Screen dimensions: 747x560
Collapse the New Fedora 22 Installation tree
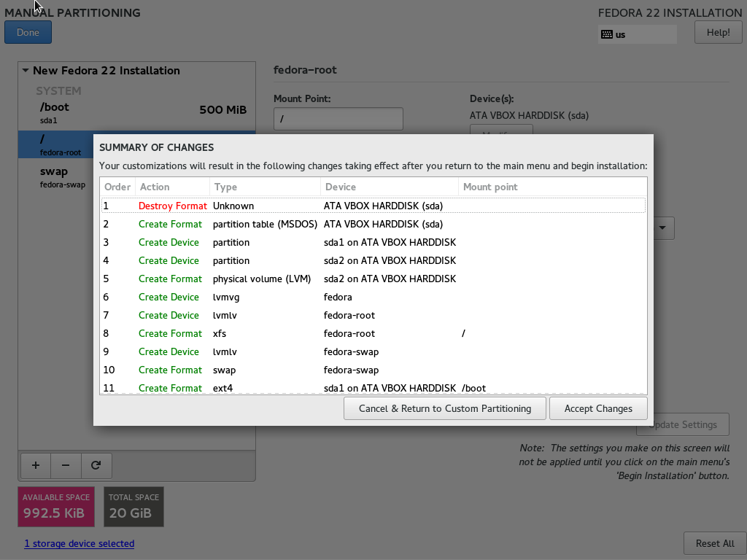point(26,71)
